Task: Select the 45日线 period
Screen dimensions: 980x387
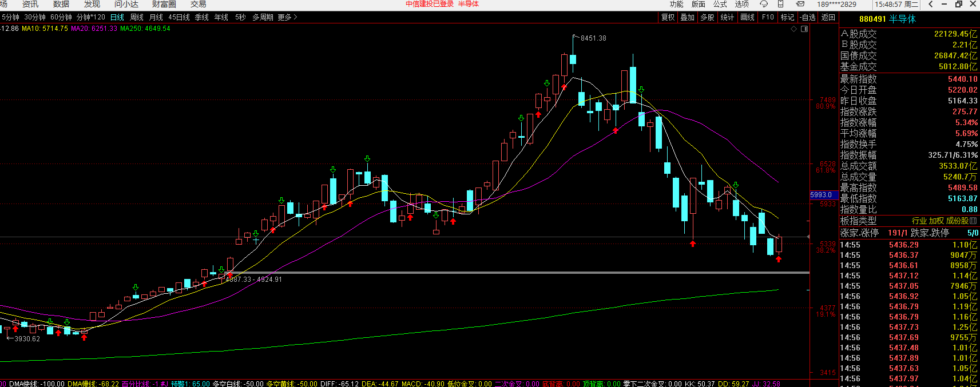Action: pyautogui.click(x=179, y=17)
